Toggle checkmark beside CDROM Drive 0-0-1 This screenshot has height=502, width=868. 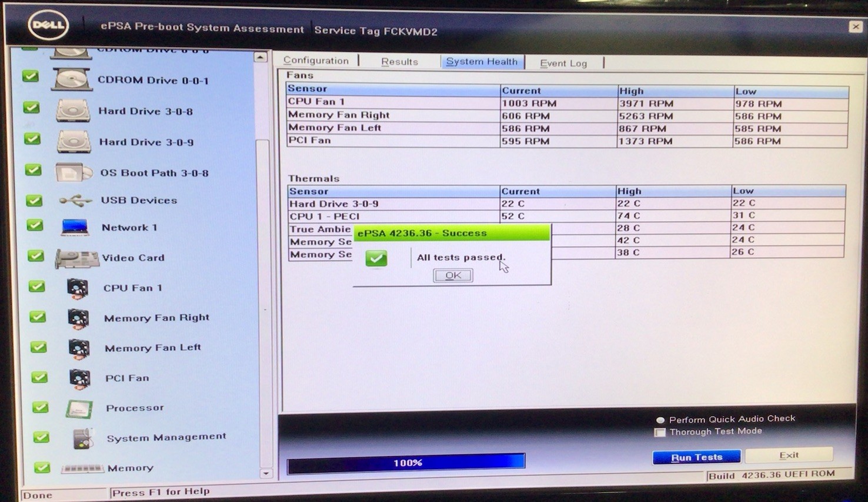click(x=31, y=77)
